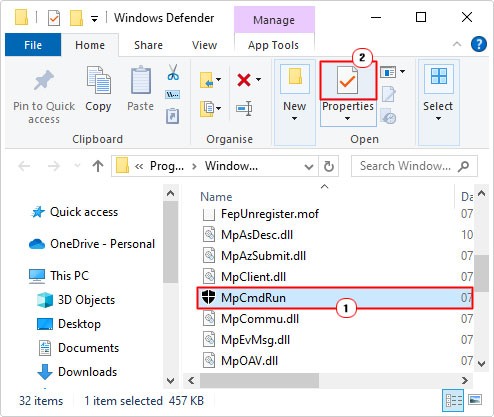Expand the Select dropdown arrow
This screenshot has width=494, height=417.
[439, 118]
